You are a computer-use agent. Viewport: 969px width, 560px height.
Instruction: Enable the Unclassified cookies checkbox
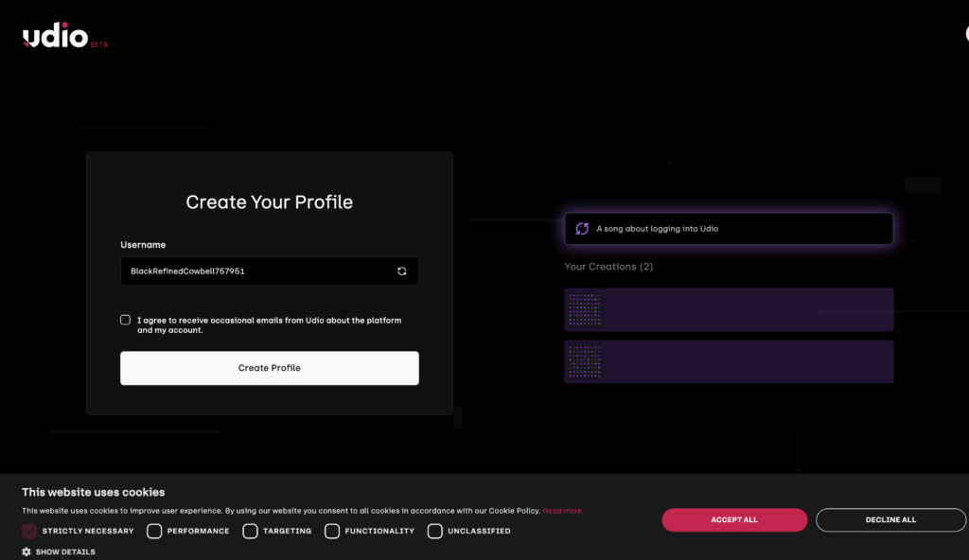click(x=435, y=531)
